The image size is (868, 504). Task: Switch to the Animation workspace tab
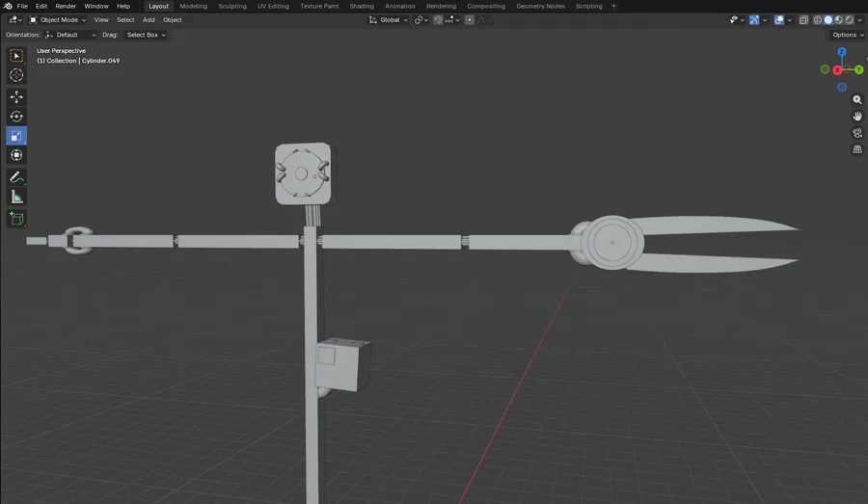point(399,6)
